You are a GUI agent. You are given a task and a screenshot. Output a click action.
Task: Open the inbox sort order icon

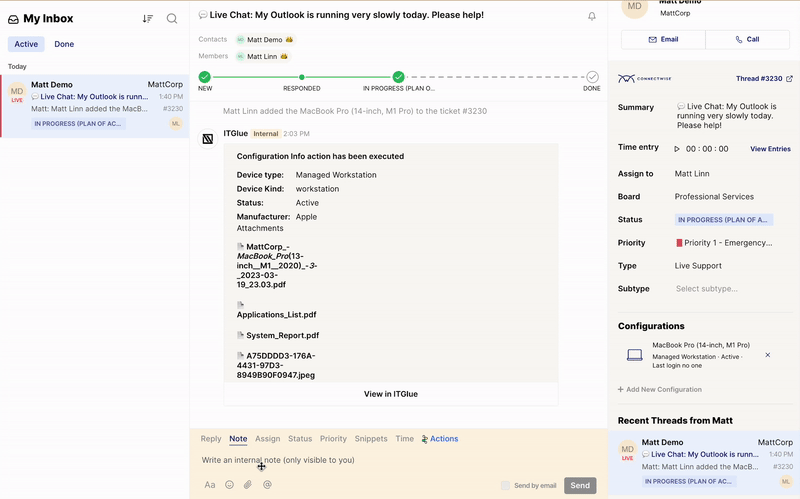point(147,19)
